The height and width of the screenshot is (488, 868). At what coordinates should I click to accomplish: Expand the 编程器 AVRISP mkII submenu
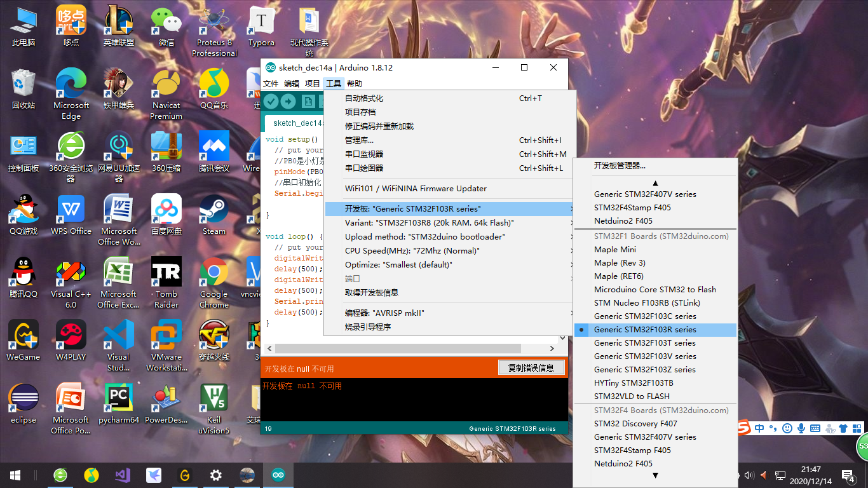click(450, 313)
